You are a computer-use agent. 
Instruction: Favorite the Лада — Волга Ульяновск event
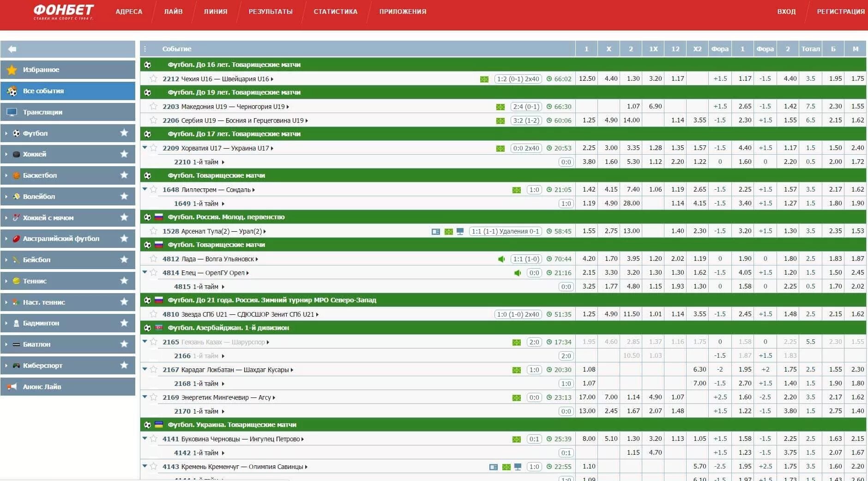tap(154, 259)
